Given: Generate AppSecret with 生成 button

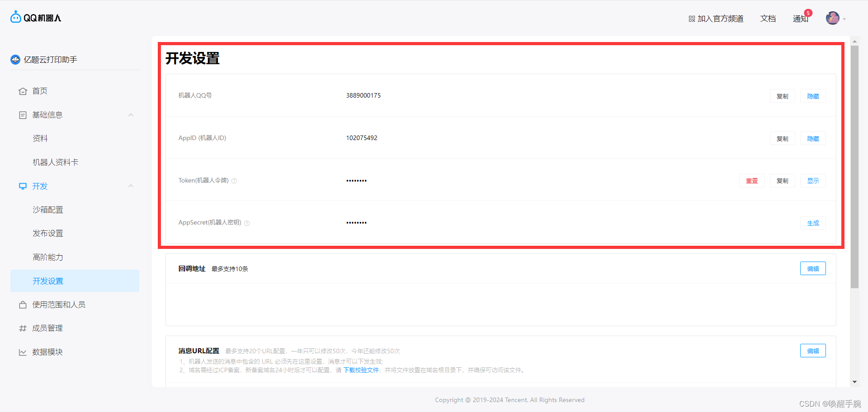Looking at the screenshot, I should (813, 223).
